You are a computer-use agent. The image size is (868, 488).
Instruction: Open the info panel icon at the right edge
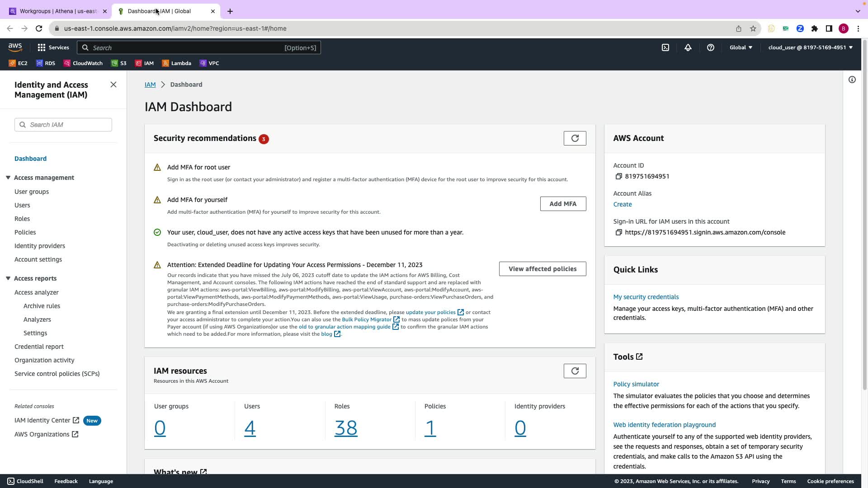coord(852,80)
